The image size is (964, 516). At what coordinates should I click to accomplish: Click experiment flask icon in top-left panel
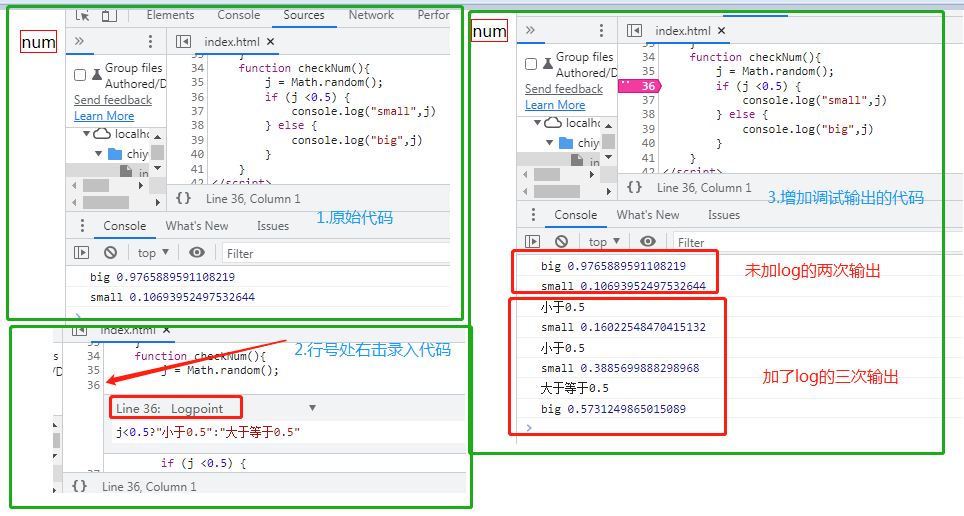tap(97, 75)
